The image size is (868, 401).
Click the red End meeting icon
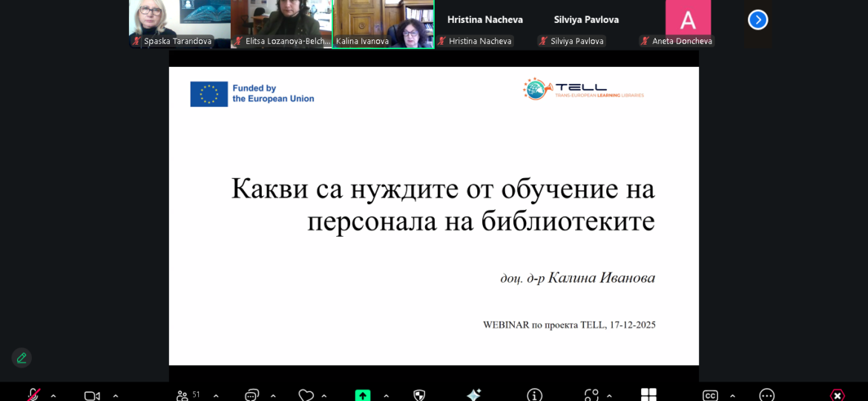(x=838, y=396)
